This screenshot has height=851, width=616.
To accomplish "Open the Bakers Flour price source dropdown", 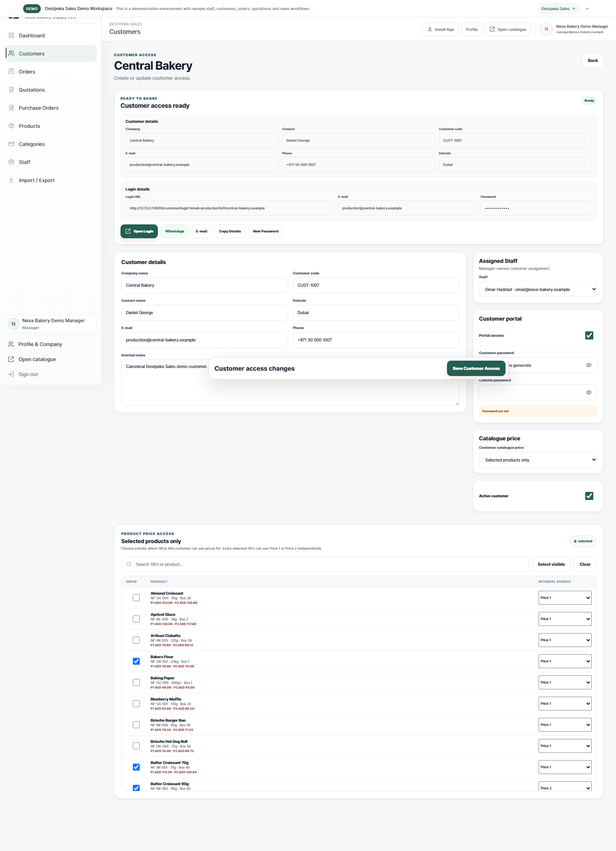I will pos(565,661).
